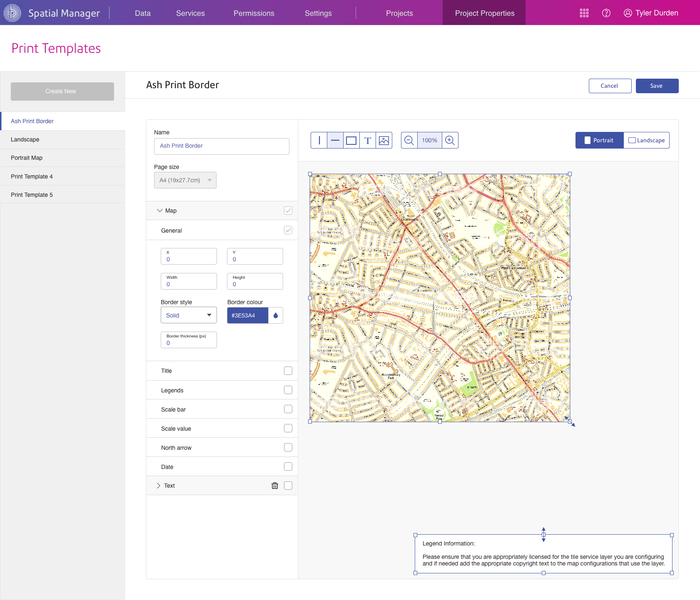The image size is (700, 600).
Task: Click the Create New button
Action: 62,91
